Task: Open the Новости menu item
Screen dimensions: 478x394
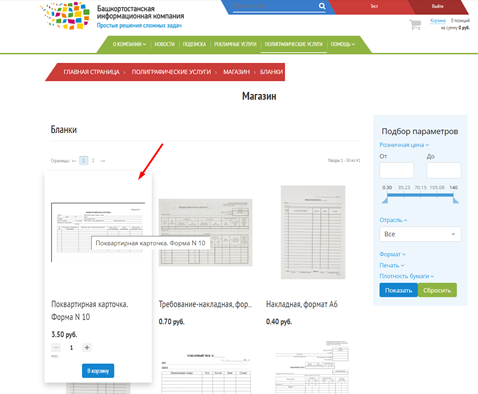Action: 164,44
